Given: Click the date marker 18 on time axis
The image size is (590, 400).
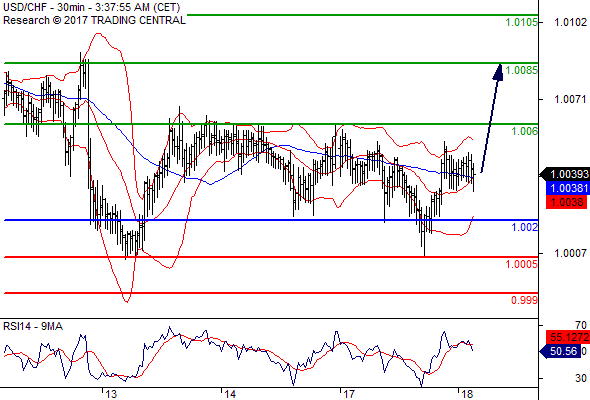Looking at the screenshot, I should coord(467,394).
